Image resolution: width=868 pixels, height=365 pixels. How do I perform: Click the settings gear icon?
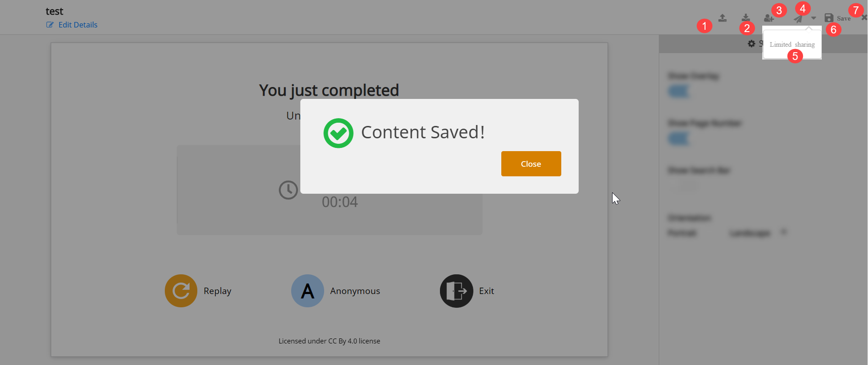pyautogui.click(x=751, y=44)
